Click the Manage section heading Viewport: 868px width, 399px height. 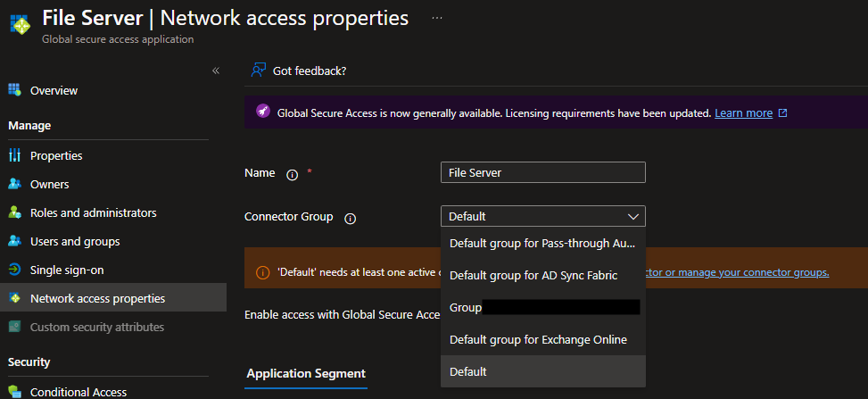(29, 126)
